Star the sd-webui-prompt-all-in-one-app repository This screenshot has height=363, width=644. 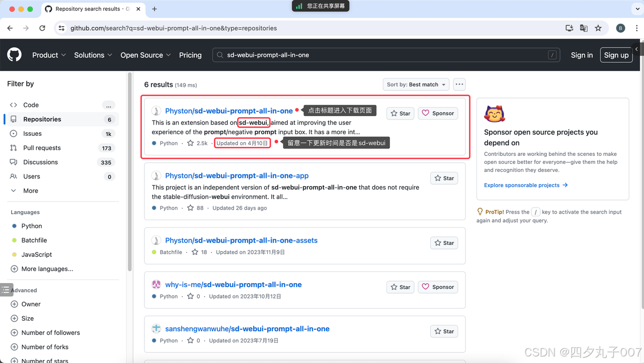click(444, 178)
